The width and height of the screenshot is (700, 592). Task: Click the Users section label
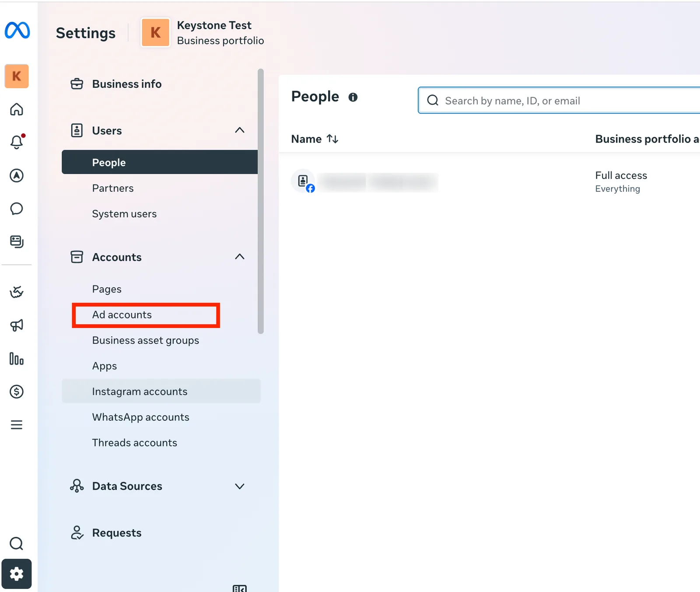coord(107,131)
